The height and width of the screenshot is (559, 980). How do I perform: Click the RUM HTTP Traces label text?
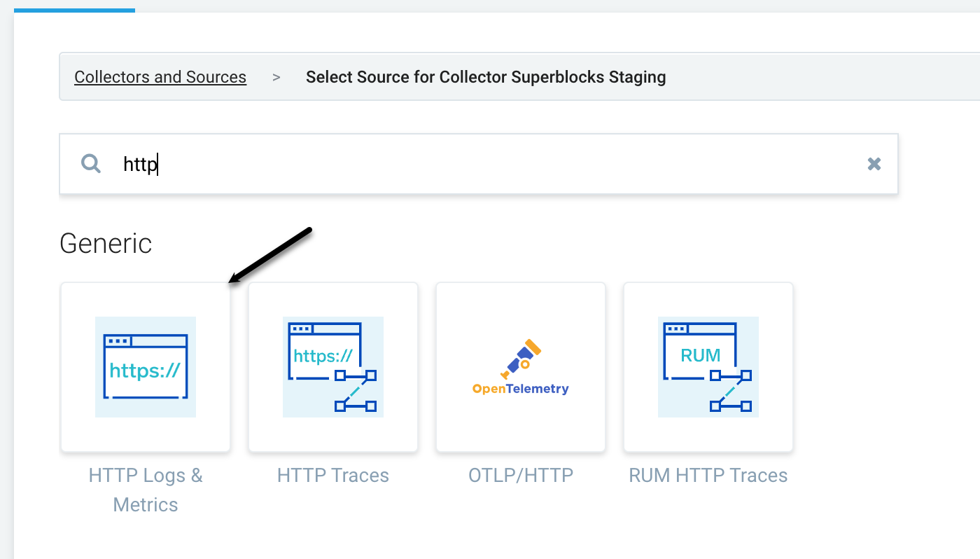(x=708, y=475)
